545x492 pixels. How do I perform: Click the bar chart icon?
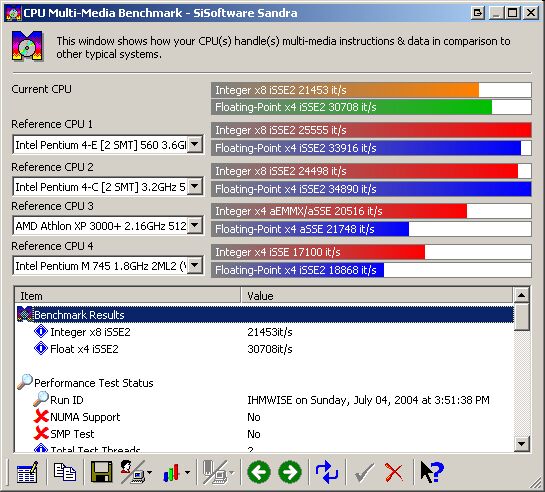[x=171, y=473]
